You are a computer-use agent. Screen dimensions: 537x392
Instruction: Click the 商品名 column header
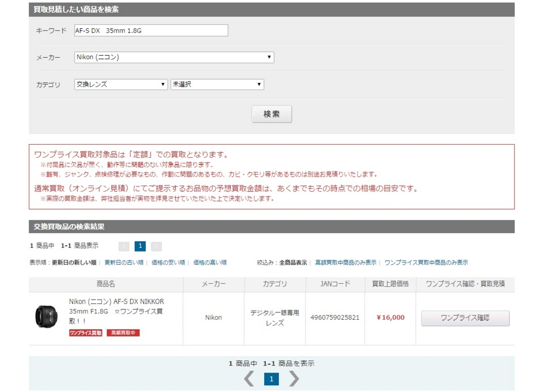105,284
